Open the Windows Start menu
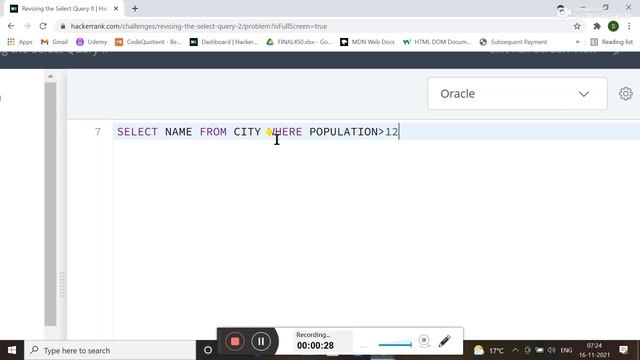This screenshot has height=360, width=640. pos(12,350)
